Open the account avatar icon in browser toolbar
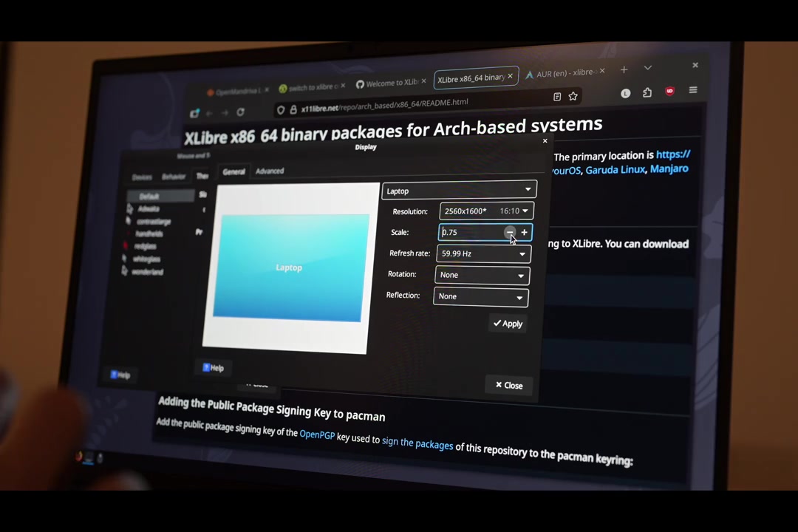798x532 pixels. [x=626, y=93]
